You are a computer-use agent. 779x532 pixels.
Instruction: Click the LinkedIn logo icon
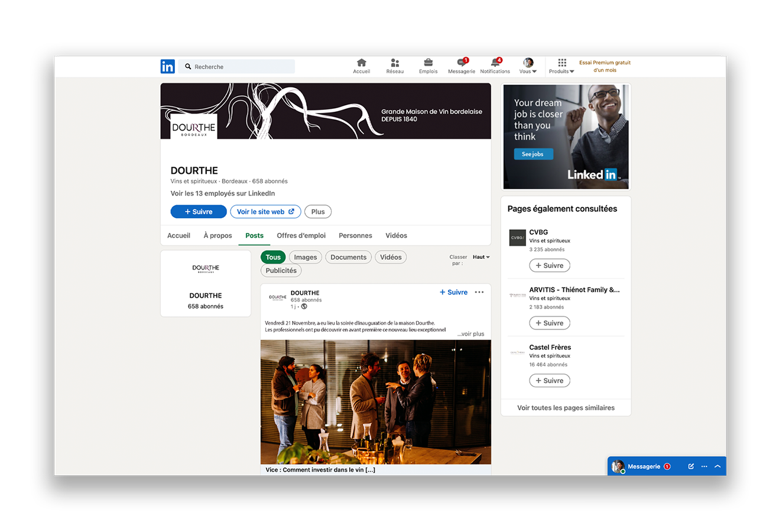pyautogui.click(x=167, y=67)
